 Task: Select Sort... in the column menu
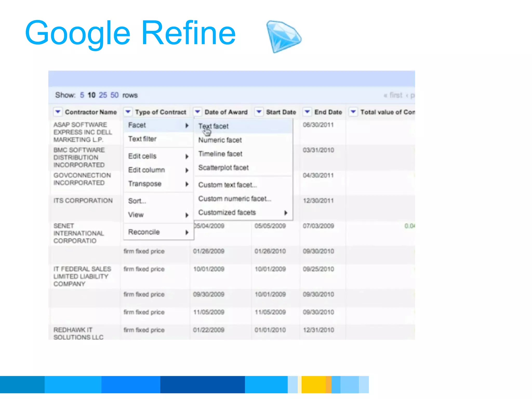[158, 201]
